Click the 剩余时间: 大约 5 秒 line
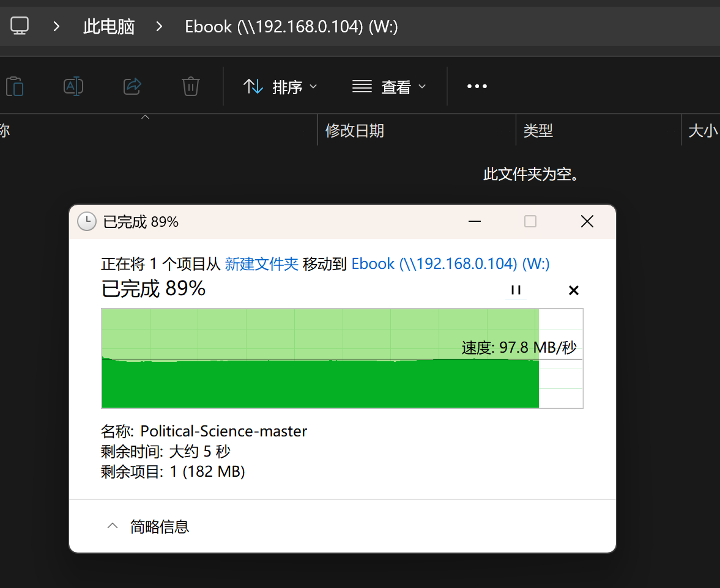Viewport: 720px width, 588px height. point(166,451)
